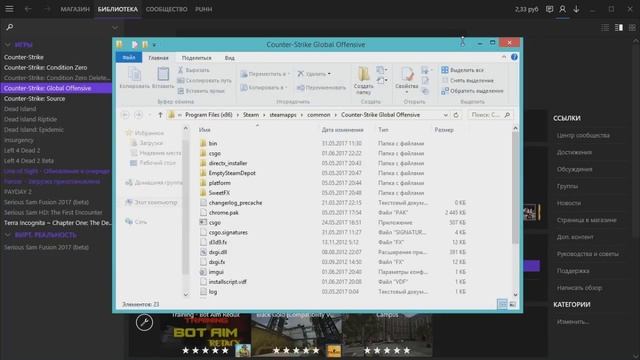Switch Explorer to large icons view in status bar
The width and height of the screenshot is (640, 360).
point(513,304)
